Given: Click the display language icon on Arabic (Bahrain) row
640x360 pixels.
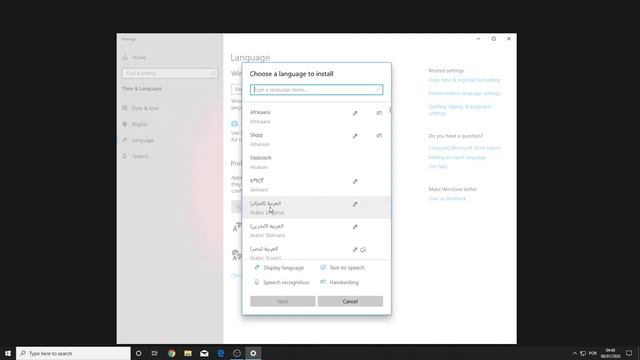Looking at the screenshot, I should tap(355, 227).
